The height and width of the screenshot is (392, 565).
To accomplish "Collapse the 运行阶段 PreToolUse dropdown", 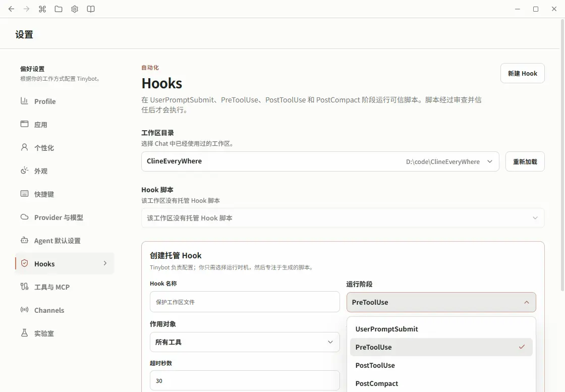I will [441, 302].
